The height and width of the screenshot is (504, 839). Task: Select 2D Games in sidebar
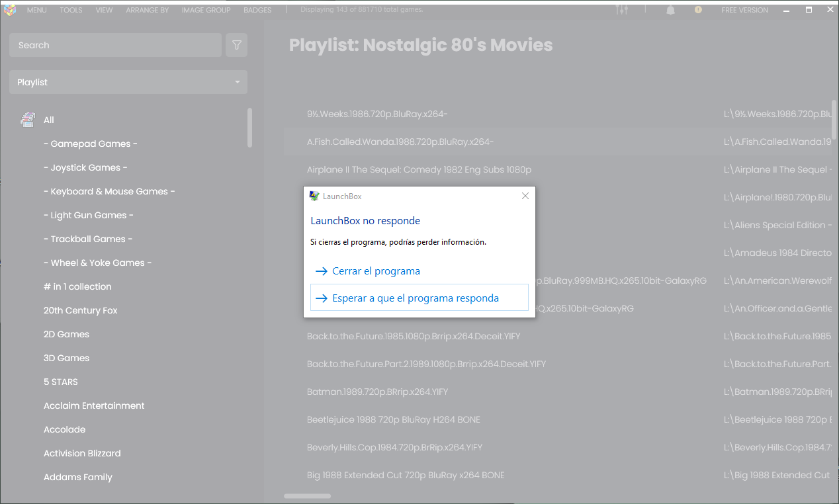pyautogui.click(x=66, y=334)
